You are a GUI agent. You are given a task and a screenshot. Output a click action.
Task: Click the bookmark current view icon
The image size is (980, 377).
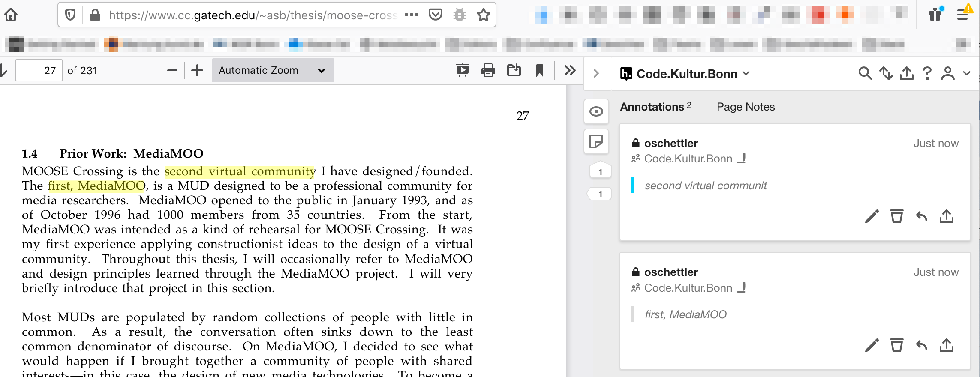pyautogui.click(x=539, y=70)
